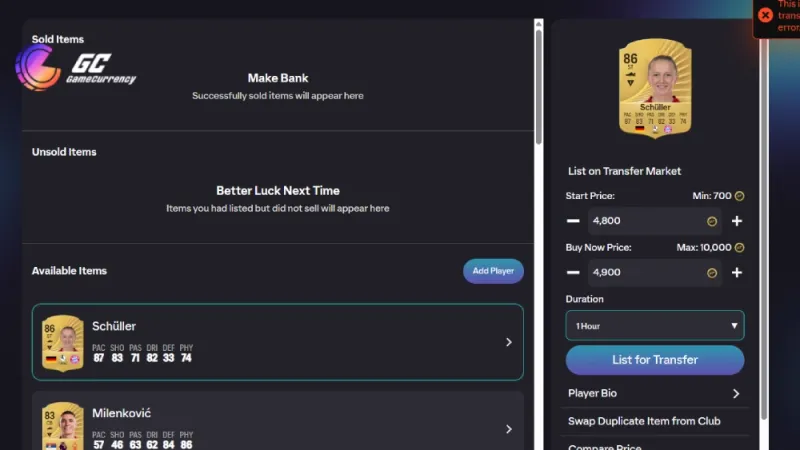This screenshot has width=800, height=450.
Task: Click the Start Price field showing 4,800
Action: click(655, 221)
